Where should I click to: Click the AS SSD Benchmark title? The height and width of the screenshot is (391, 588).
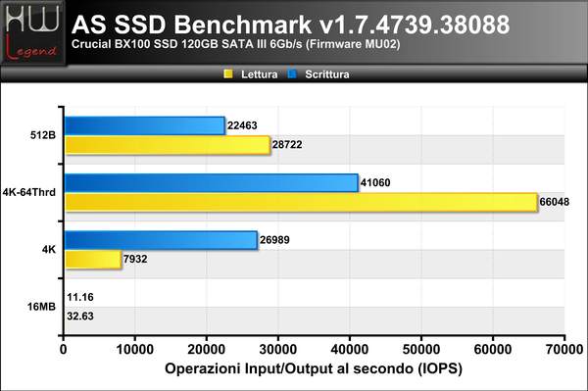291,24
